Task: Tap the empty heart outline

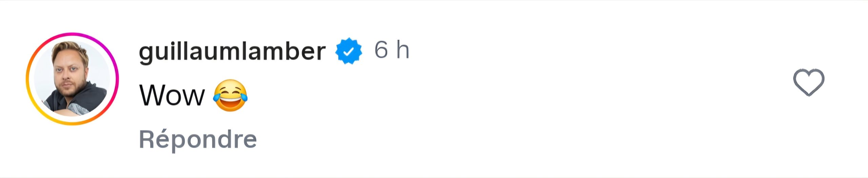Action: 808,82
